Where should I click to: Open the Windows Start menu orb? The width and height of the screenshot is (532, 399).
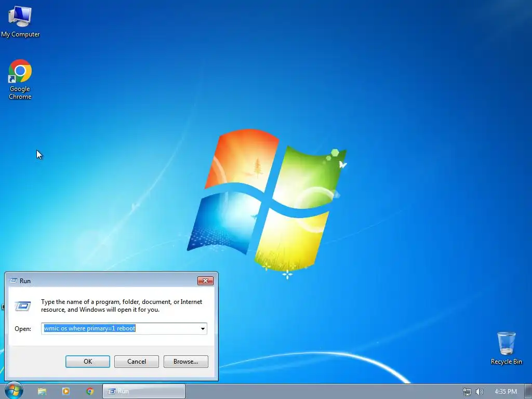point(14,391)
